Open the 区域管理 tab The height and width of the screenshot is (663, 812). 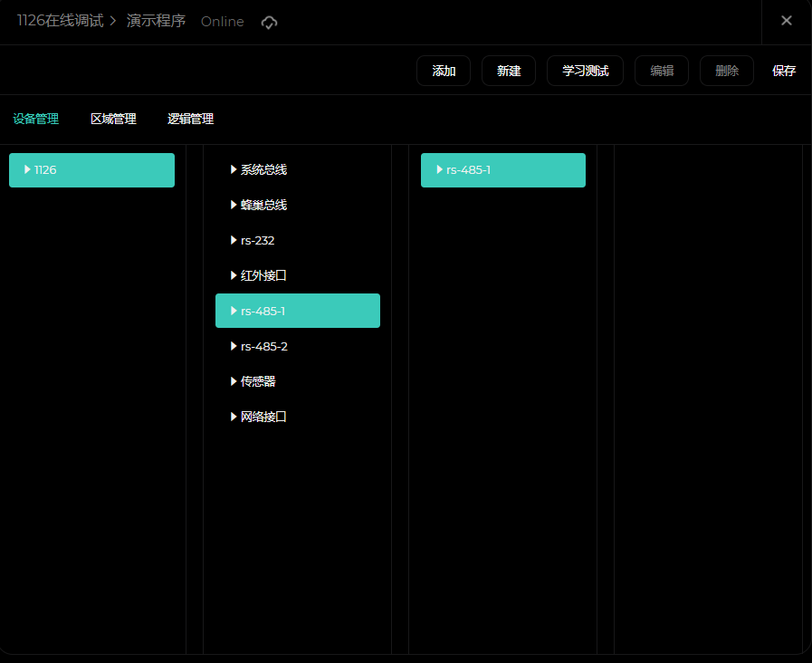pos(113,119)
